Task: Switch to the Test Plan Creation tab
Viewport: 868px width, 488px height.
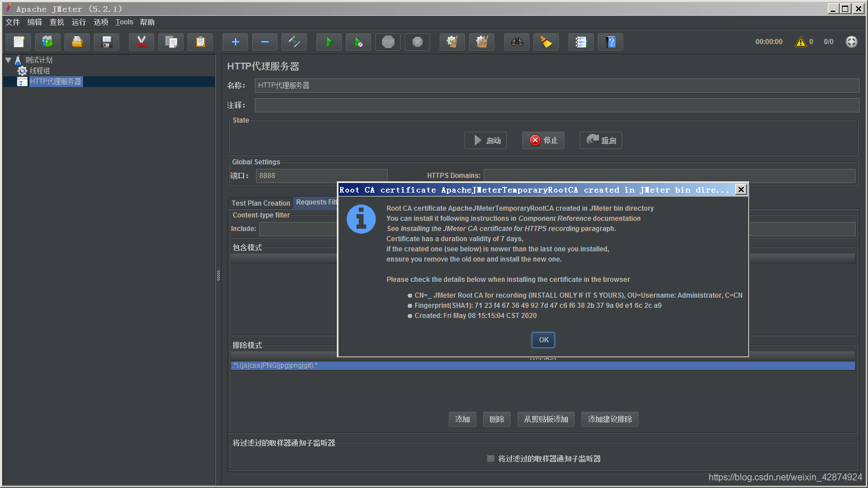Action: 261,203
